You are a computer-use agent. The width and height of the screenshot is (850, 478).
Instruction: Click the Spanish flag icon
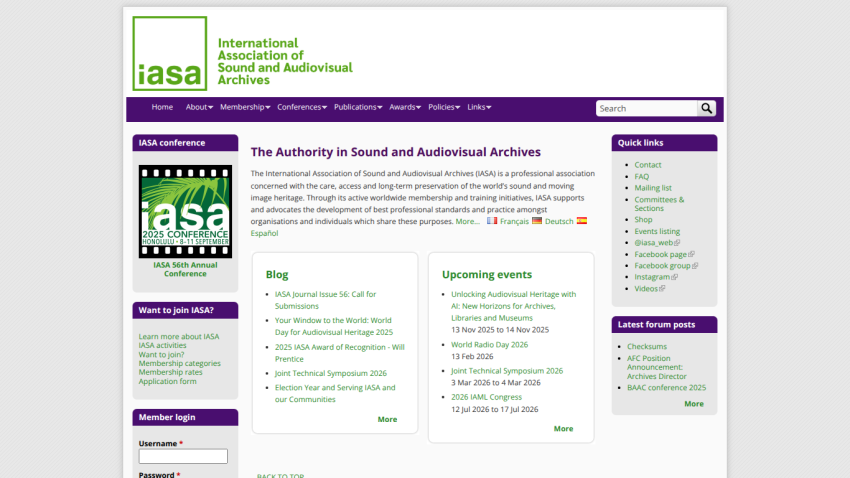582,221
